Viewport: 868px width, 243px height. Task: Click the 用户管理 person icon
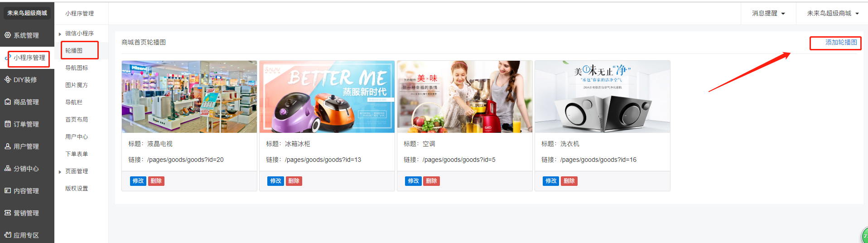(x=8, y=146)
